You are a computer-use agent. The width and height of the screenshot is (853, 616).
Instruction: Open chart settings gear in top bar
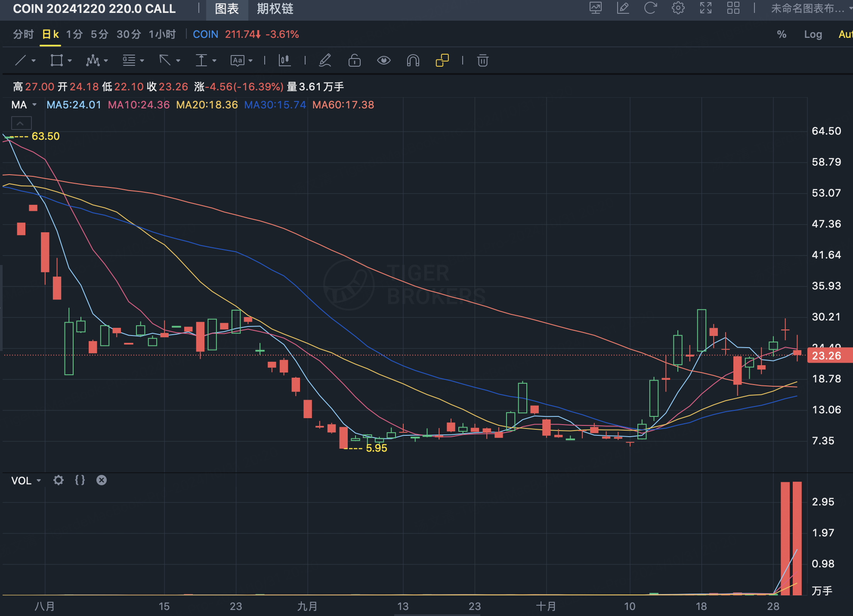pos(678,8)
